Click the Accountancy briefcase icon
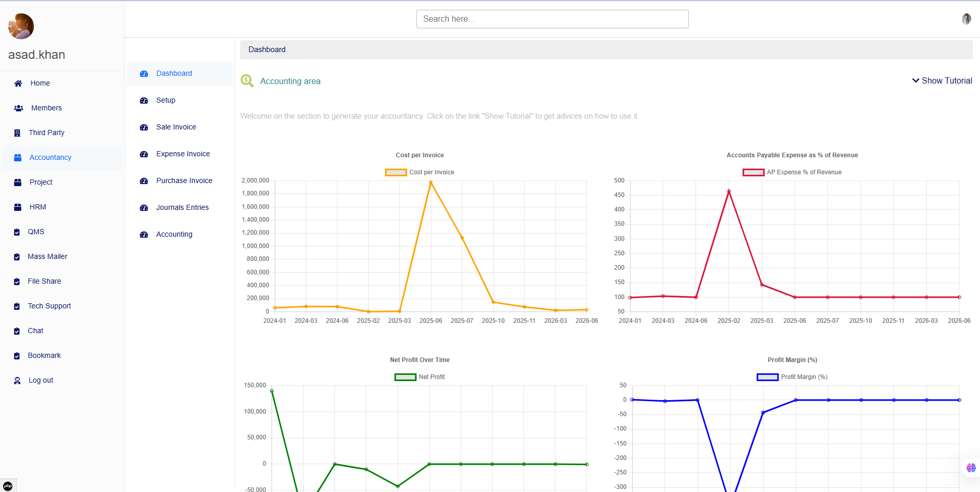The image size is (980, 492). click(x=18, y=158)
